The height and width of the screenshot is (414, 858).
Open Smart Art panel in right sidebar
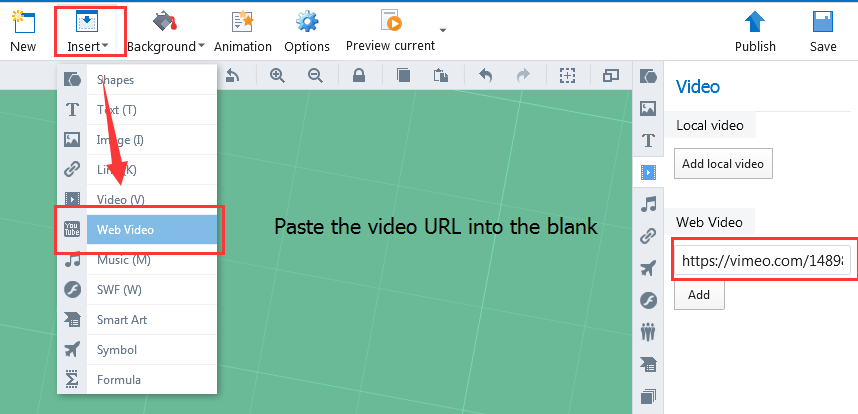click(x=648, y=364)
